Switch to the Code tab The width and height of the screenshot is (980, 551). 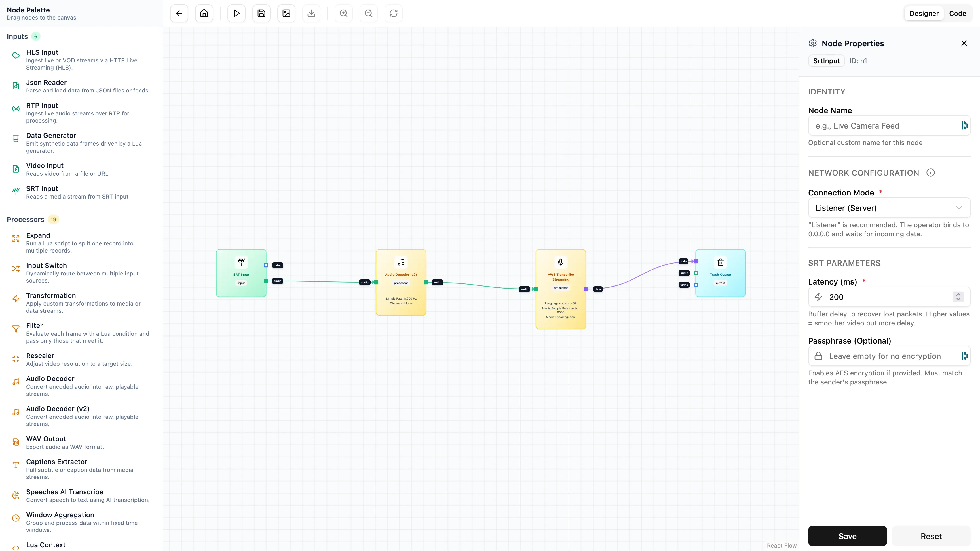point(958,13)
